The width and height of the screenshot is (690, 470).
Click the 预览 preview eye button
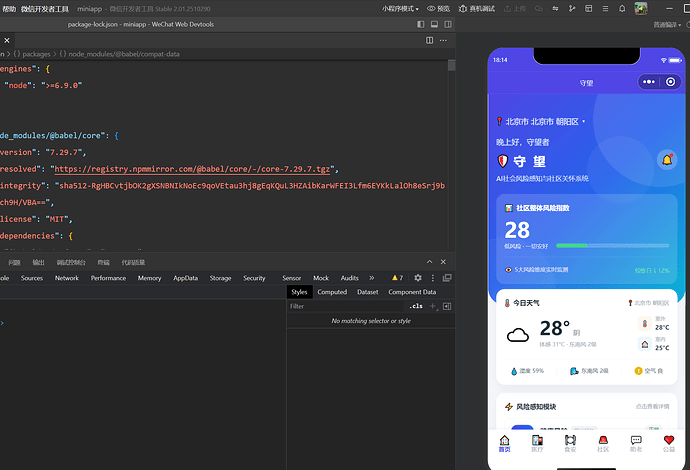(438, 9)
